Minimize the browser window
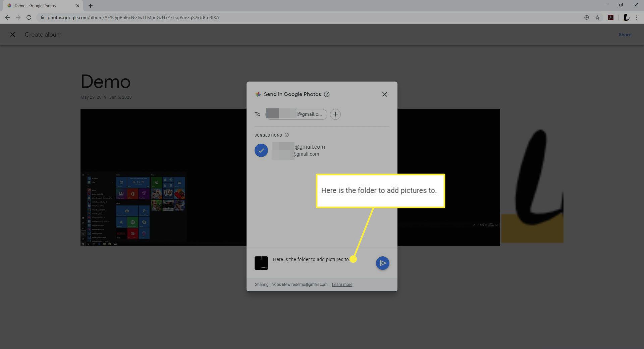Viewport: 644px width, 349px height. click(605, 5)
